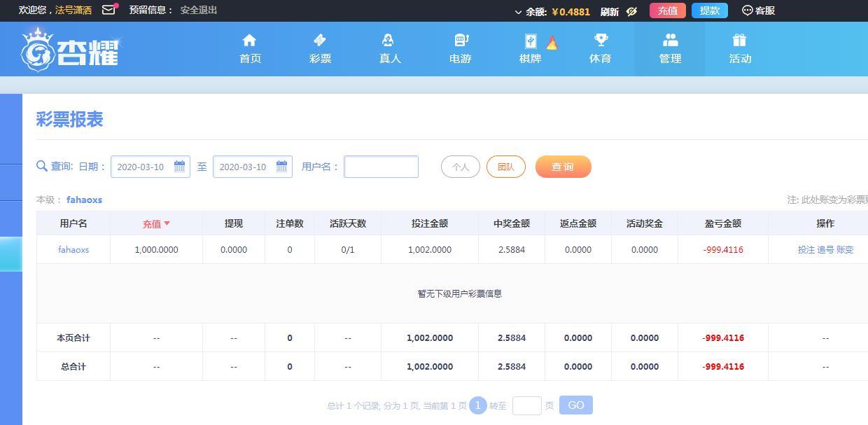Click the 本页合计 row label
Viewport: 868px width, 425px height.
click(73, 337)
